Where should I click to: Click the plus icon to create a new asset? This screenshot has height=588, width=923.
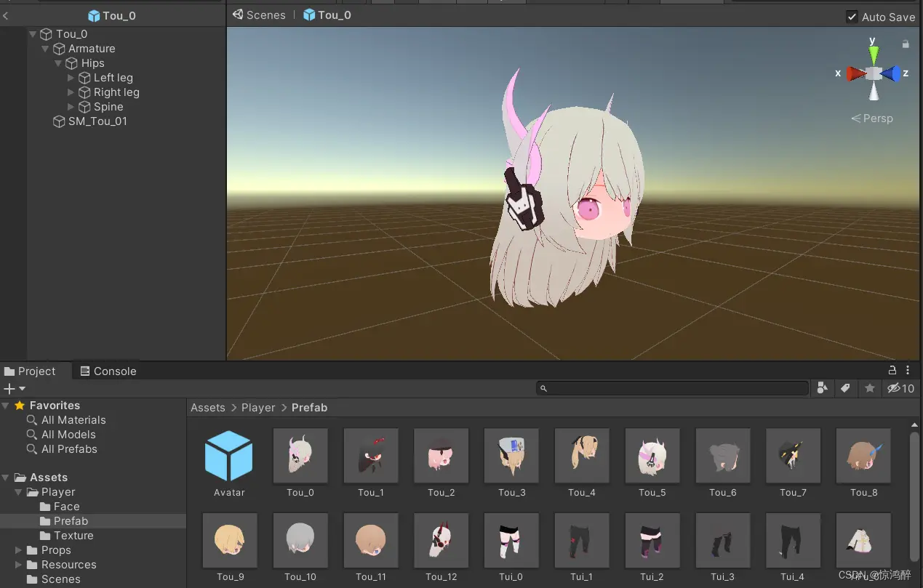click(8, 388)
